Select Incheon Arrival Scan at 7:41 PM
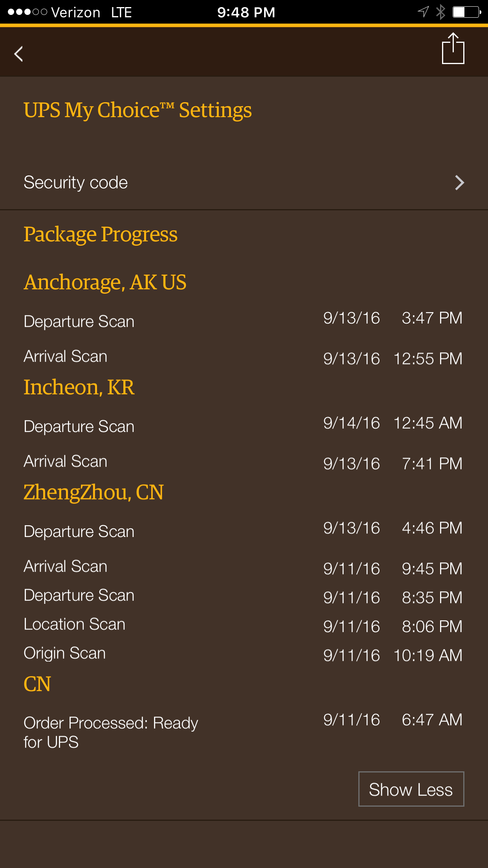This screenshot has height=868, width=488. click(244, 462)
